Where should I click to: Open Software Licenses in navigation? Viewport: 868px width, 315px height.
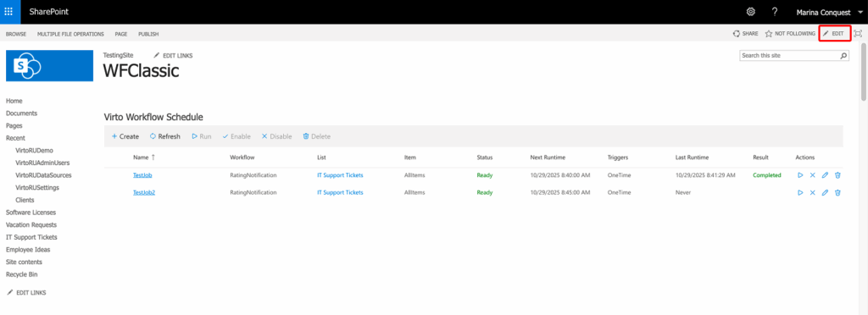(31, 213)
